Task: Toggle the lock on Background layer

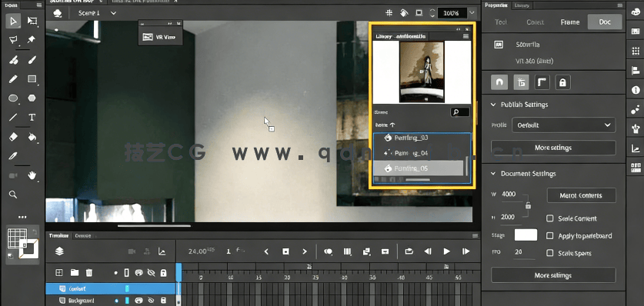Action: coord(163,301)
